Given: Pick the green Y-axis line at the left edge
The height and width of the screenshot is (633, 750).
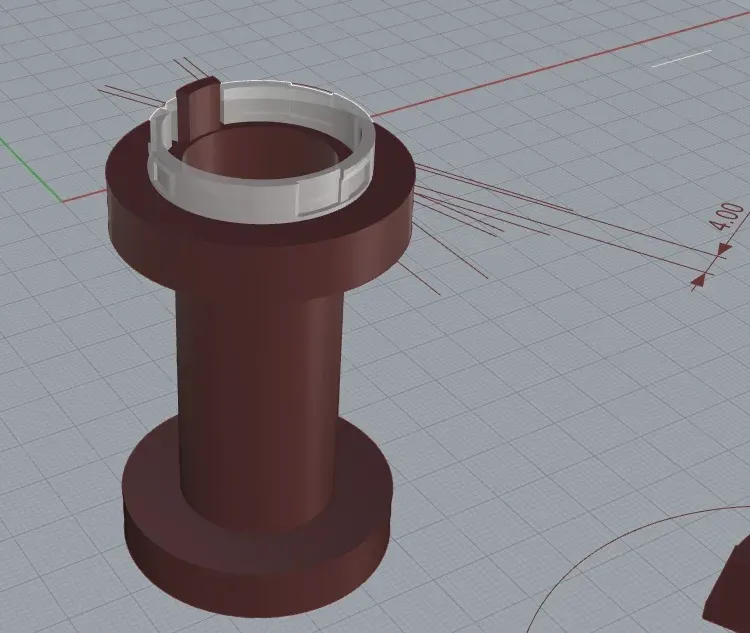Looking at the screenshot, I should point(31,170).
